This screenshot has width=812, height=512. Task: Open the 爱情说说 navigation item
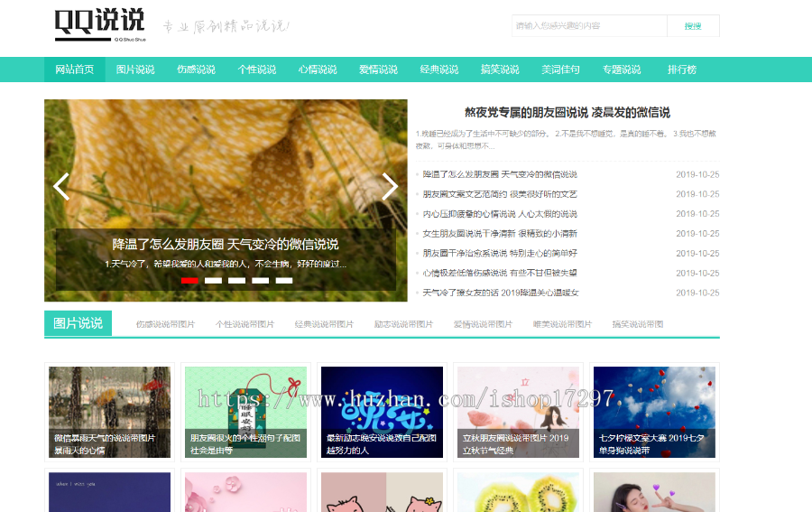click(x=379, y=70)
